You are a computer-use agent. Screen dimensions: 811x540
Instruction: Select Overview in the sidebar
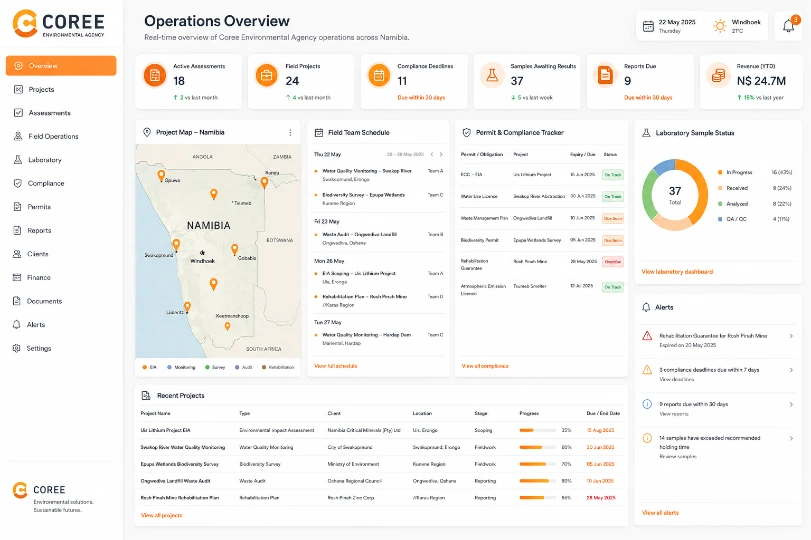click(61, 66)
